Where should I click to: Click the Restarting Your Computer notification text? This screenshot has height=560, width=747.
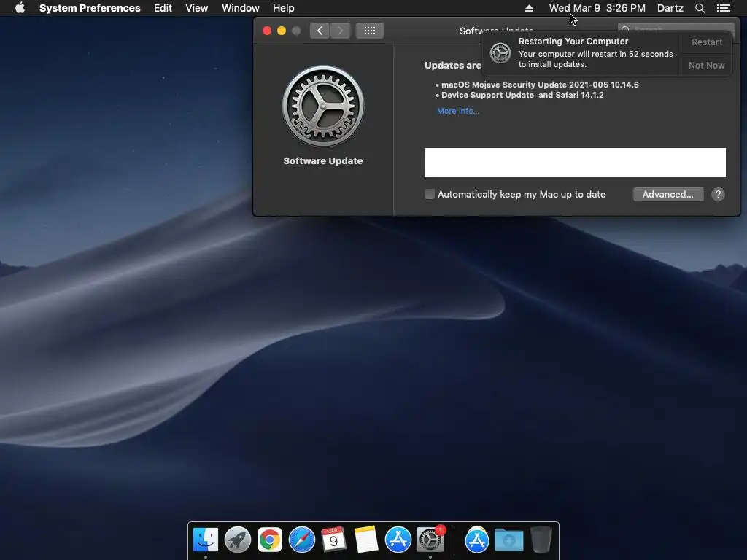(x=573, y=42)
